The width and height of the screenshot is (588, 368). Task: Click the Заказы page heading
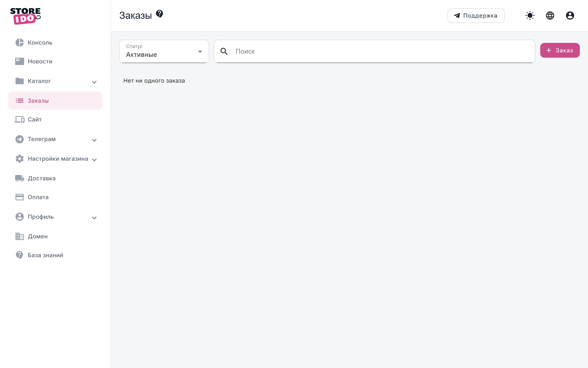coord(135,16)
